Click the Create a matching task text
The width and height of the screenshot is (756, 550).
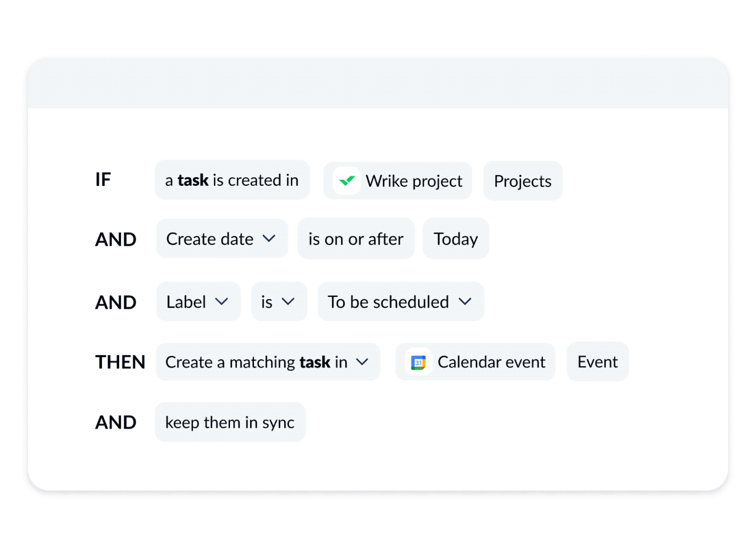[x=256, y=362]
